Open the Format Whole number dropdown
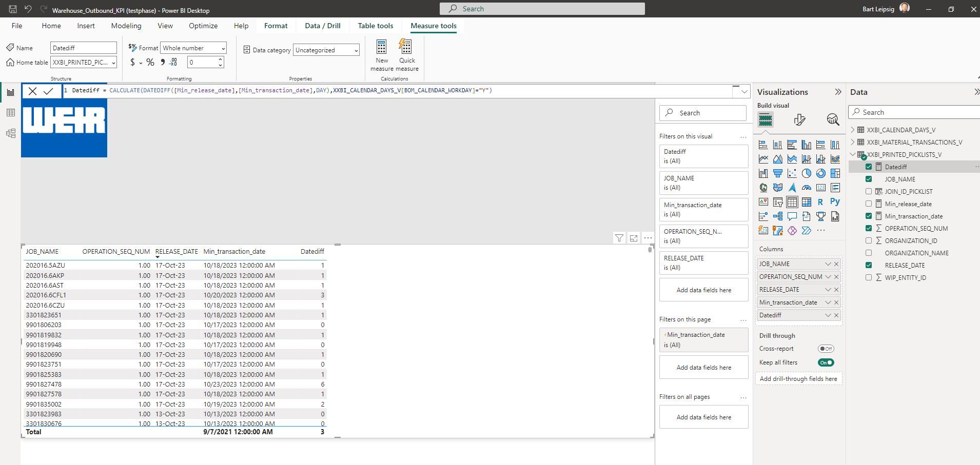Screen dimensions: 980x465 (193, 48)
